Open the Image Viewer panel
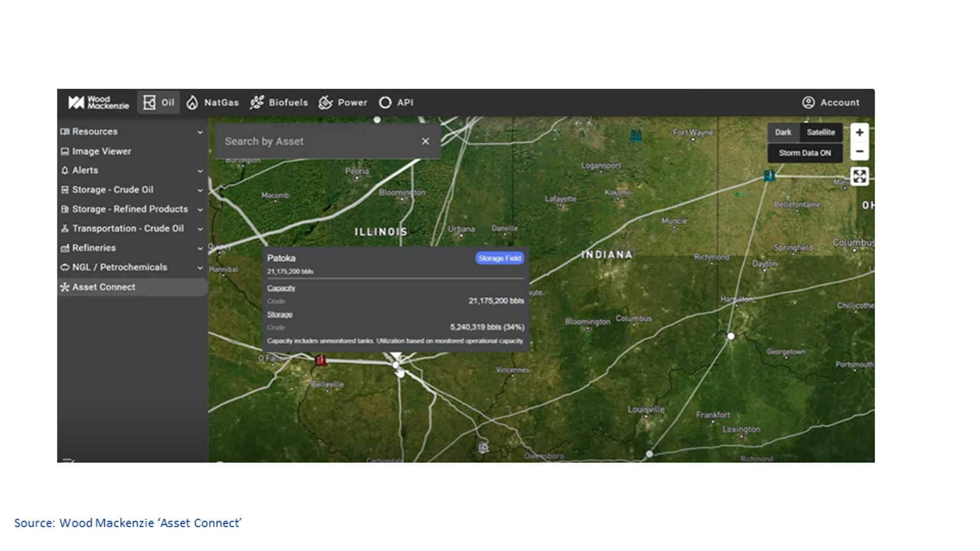 [x=101, y=151]
